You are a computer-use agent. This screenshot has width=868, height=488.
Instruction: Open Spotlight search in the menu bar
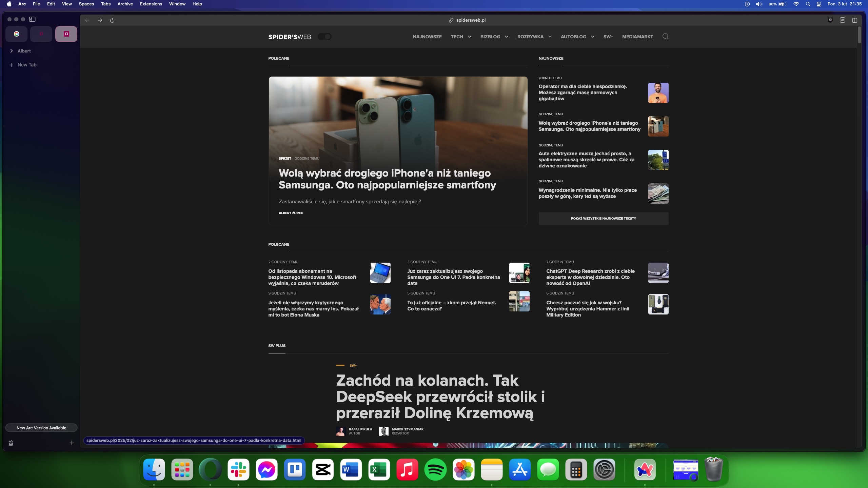808,4
